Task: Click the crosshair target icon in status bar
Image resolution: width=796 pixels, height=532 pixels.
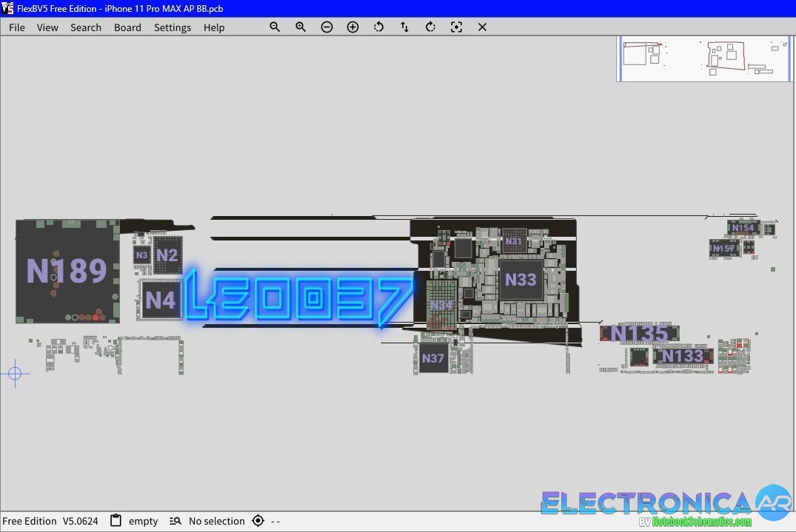Action: point(258,521)
